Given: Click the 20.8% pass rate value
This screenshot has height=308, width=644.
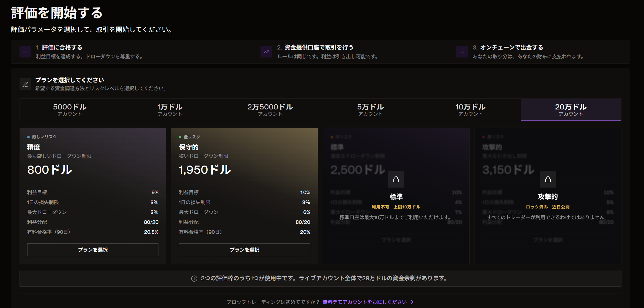Looking at the screenshot, I should (x=151, y=232).
